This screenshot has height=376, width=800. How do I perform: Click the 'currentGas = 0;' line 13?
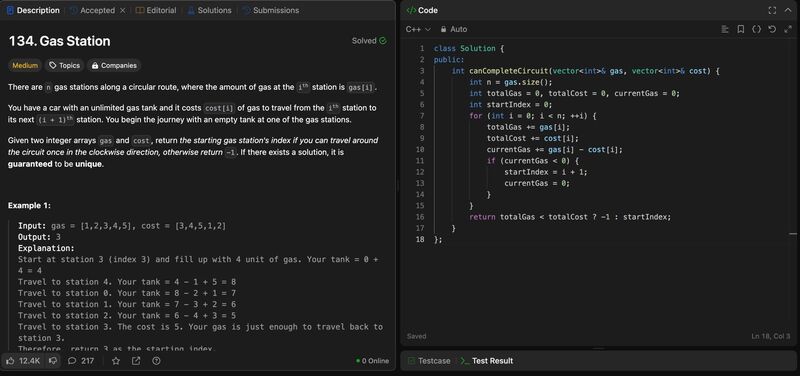[x=537, y=183]
